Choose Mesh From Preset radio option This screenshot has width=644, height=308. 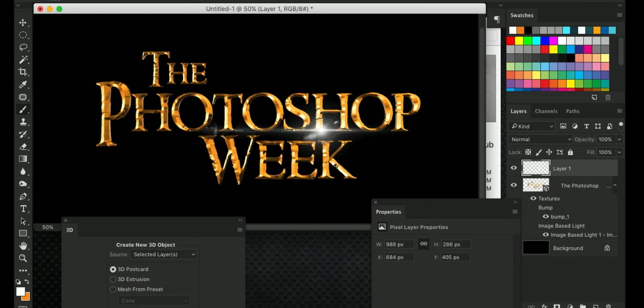tap(113, 289)
